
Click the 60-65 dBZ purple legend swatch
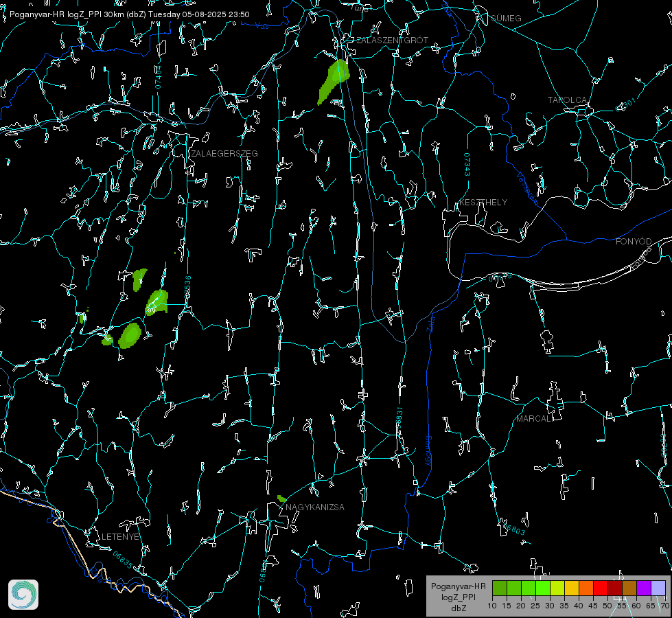point(644,588)
